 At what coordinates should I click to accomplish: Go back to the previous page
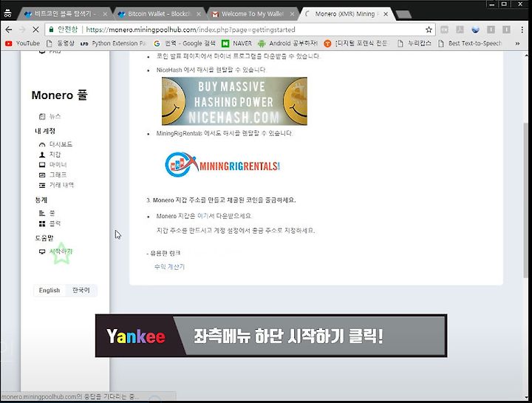point(9,30)
